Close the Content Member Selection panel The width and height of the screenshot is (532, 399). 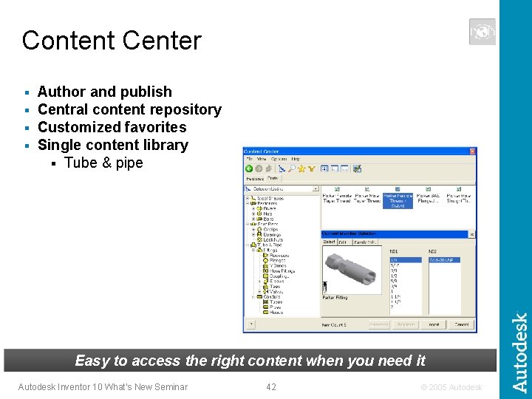coord(471,234)
